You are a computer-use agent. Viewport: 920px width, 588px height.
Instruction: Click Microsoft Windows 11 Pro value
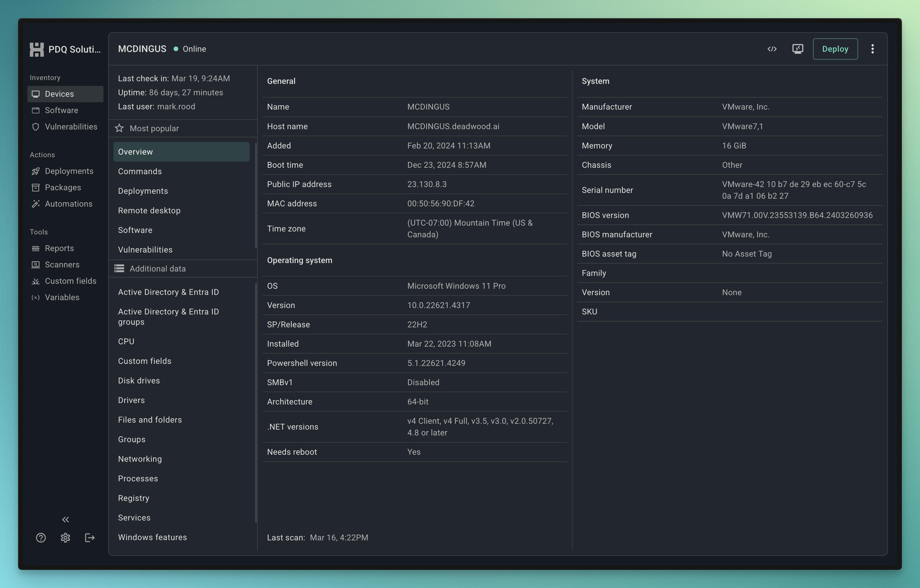click(456, 286)
